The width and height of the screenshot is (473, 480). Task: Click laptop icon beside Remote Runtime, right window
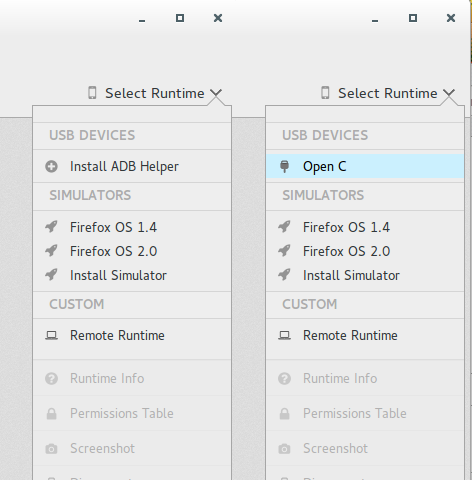pos(284,335)
